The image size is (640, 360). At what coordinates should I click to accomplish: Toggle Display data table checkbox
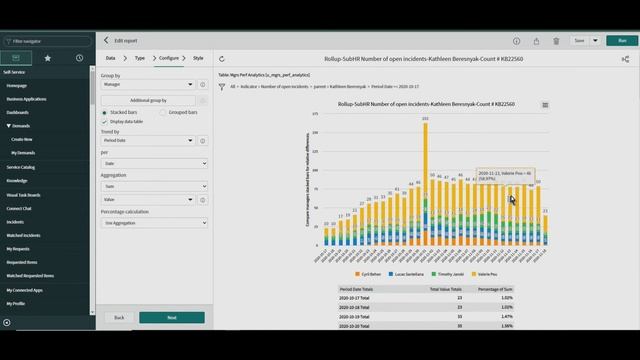[104, 122]
